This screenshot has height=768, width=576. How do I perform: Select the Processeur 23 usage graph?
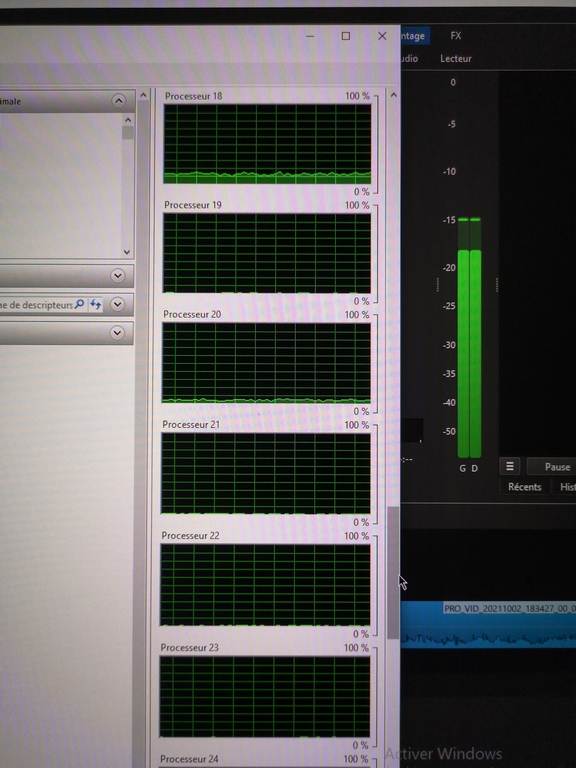coord(265,696)
